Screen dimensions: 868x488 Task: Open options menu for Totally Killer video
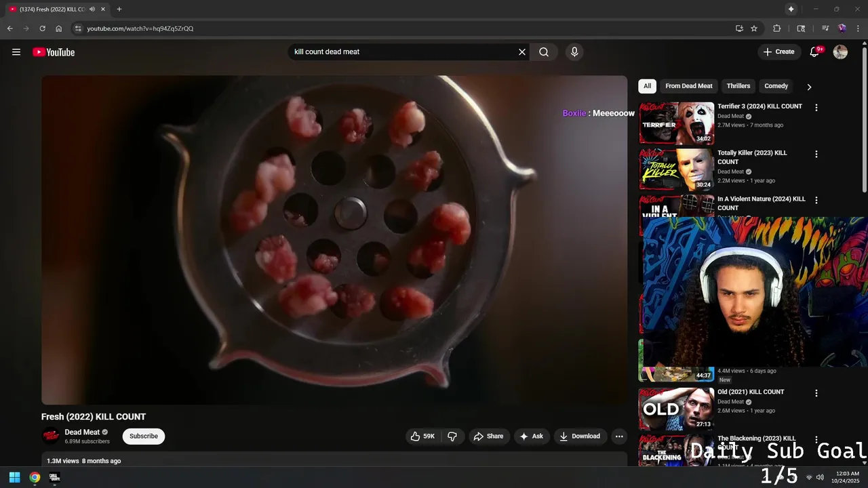tap(816, 155)
